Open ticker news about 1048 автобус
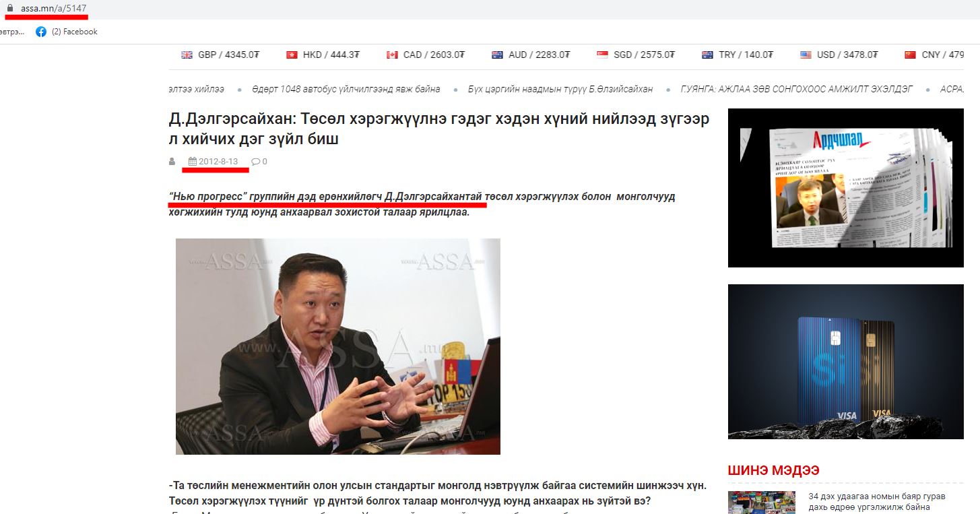Viewport: 980px width, 514px height. (346, 89)
